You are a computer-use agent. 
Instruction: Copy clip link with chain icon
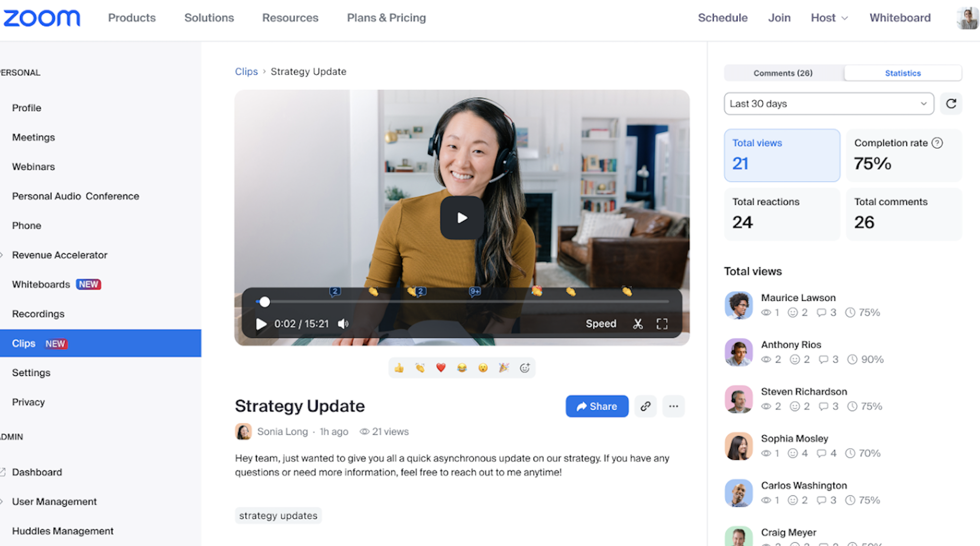(645, 406)
